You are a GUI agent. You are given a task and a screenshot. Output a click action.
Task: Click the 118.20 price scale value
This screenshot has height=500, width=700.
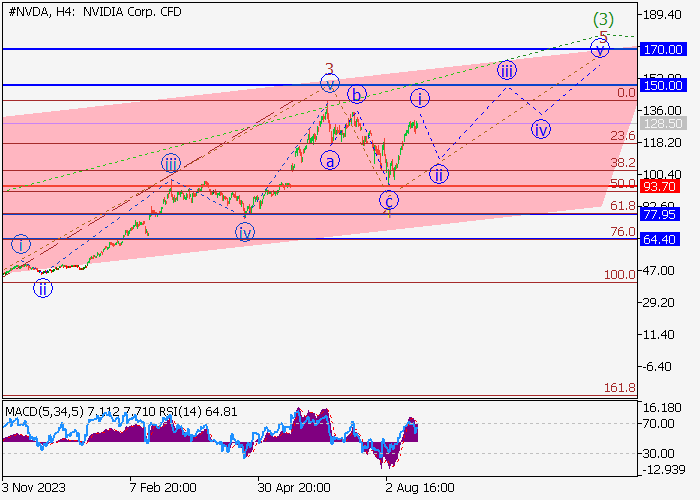coord(662,142)
